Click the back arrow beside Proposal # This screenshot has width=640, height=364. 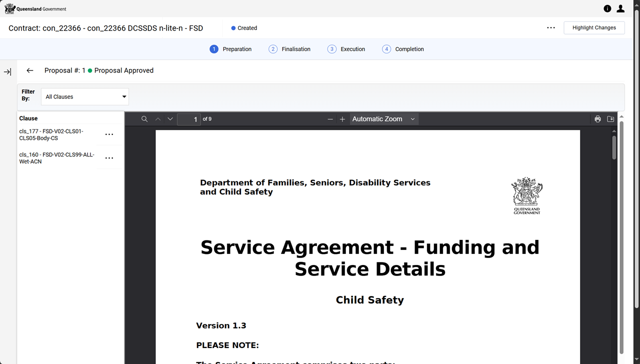click(30, 70)
